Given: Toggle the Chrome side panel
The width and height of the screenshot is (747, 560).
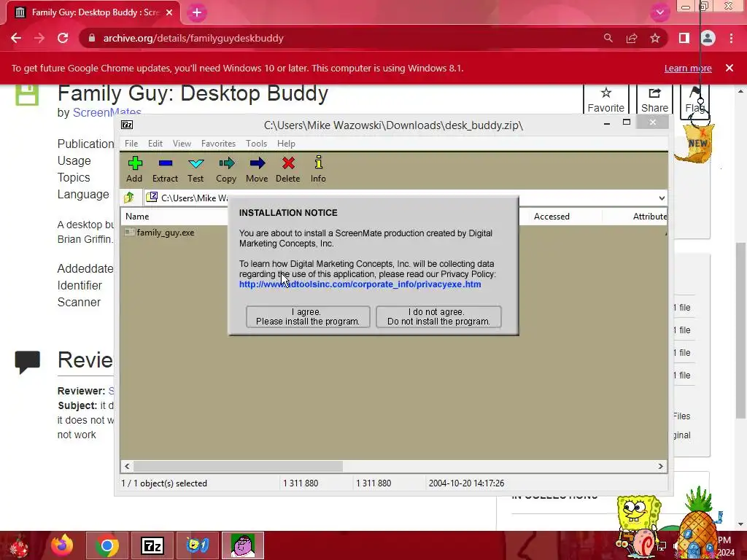Looking at the screenshot, I should click(684, 38).
